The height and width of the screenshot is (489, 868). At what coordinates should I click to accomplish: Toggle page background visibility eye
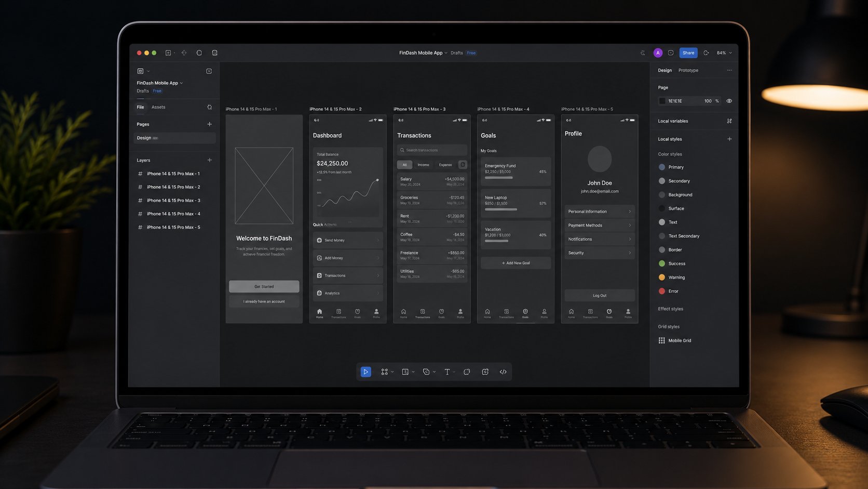[x=729, y=101]
